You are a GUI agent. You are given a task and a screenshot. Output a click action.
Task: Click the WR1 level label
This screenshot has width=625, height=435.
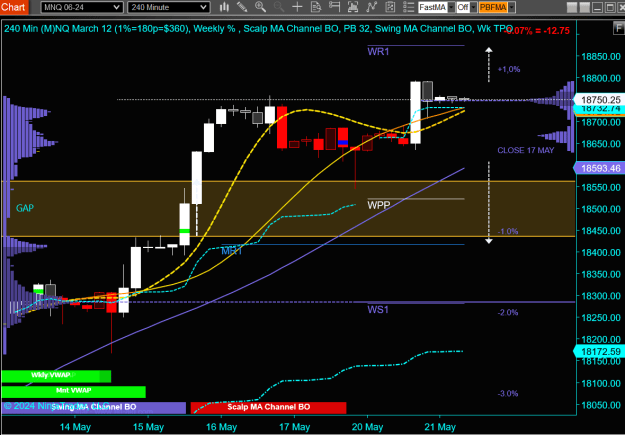(378, 52)
